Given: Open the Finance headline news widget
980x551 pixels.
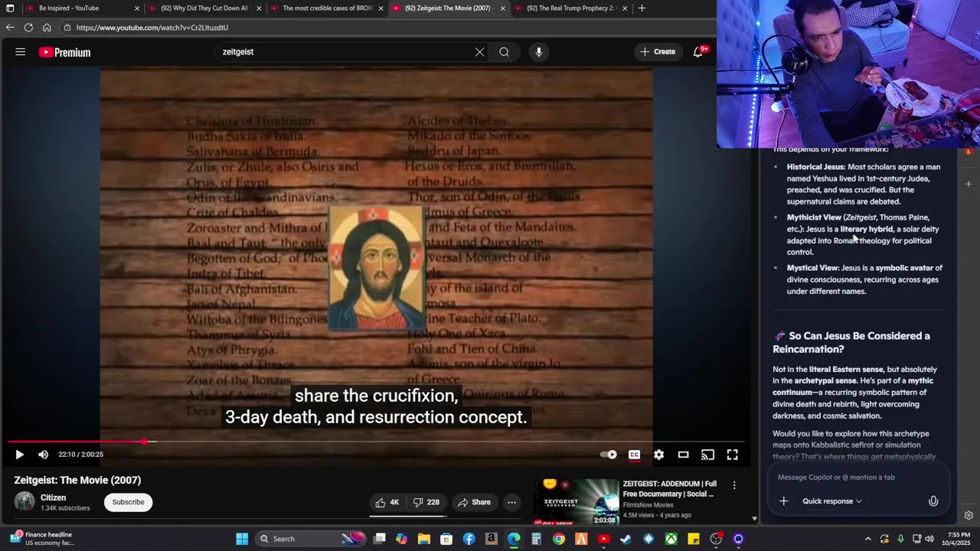Looking at the screenshot, I should 42,539.
